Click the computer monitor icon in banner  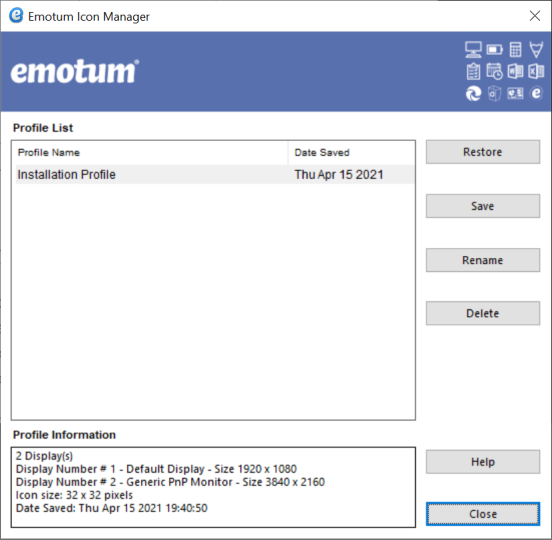[x=473, y=50]
